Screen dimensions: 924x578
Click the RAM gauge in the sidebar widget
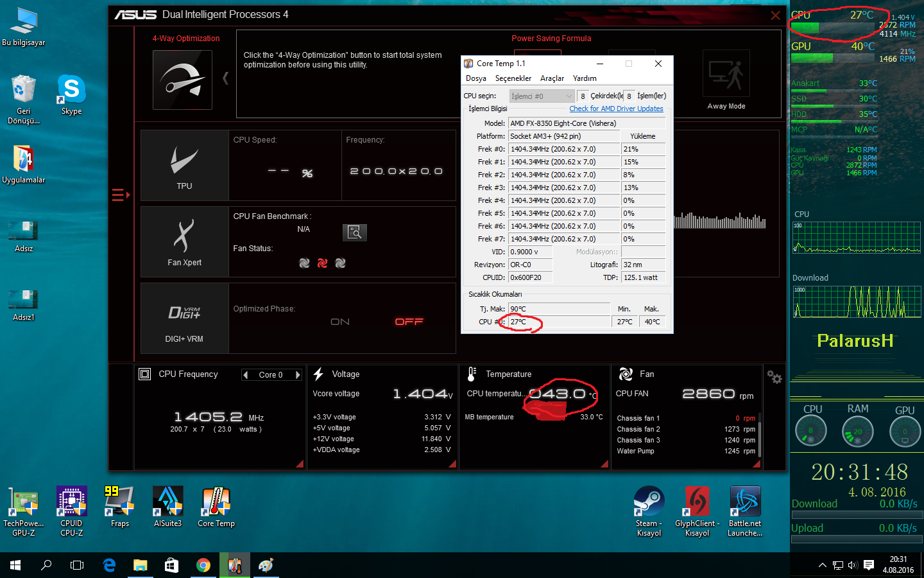858,431
